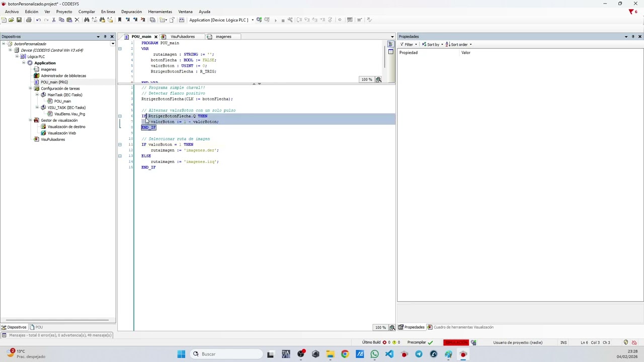The width and height of the screenshot is (644, 362).
Task: Click the device icon beside red simulation label
Action: click(473, 342)
